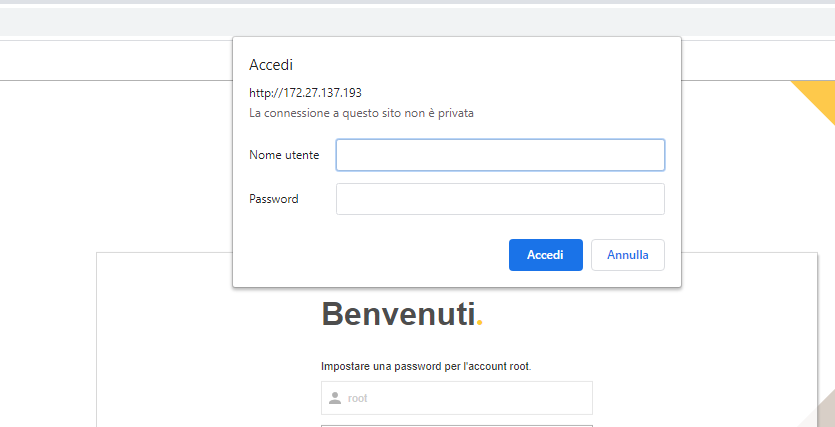Click the white panel left of Benvenuti
835x427 pixels.
[x=208, y=341]
